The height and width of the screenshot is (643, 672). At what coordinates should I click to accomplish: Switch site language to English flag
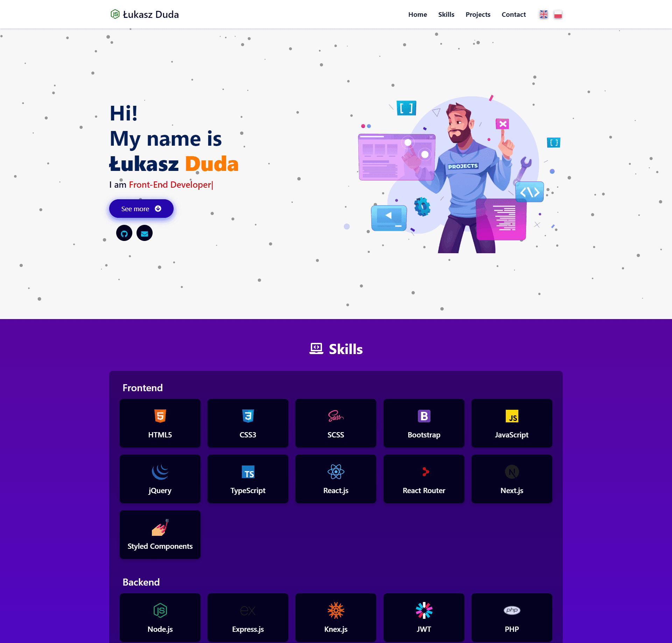(544, 14)
